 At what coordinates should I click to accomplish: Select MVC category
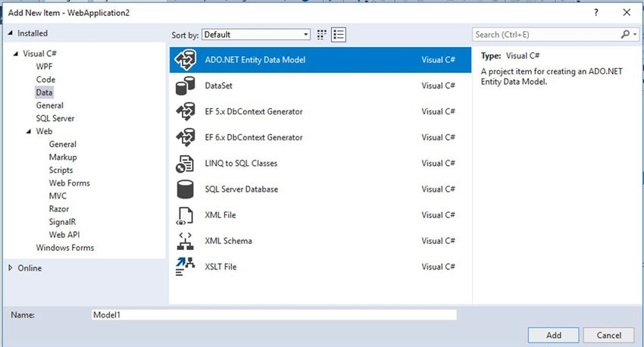[58, 196]
